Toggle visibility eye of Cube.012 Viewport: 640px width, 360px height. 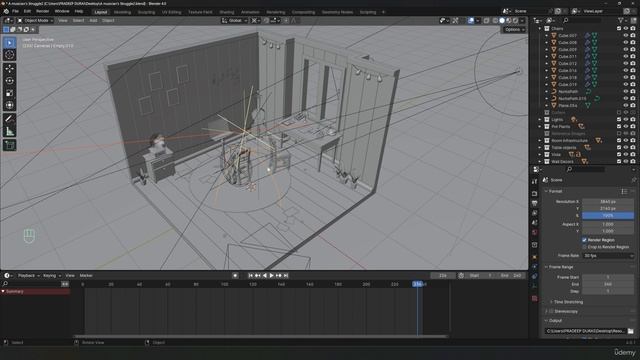coord(626,64)
